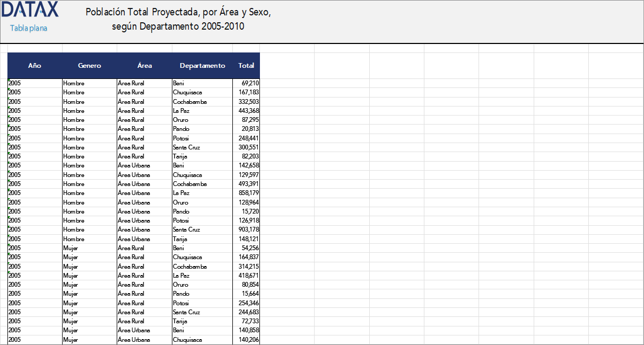Select the bottom Chuquisaca row value 140,206

[x=245, y=339]
